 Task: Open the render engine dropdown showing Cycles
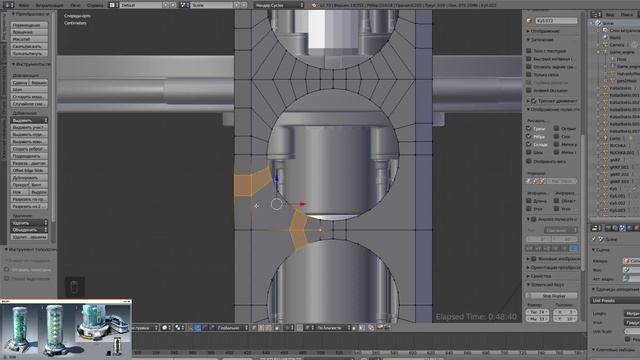279,5
